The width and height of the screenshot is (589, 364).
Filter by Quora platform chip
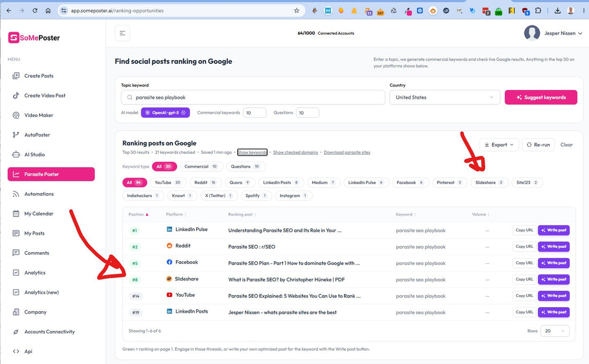pyautogui.click(x=239, y=183)
